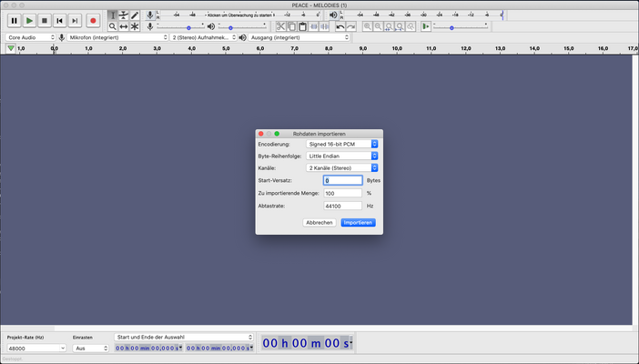Viewport: 639px width, 364px height.
Task: Click the Zoom Out icon
Action: (x=378, y=26)
